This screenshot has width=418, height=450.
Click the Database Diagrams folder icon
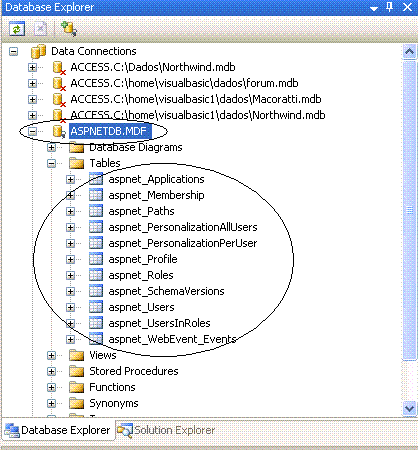[x=77, y=147]
